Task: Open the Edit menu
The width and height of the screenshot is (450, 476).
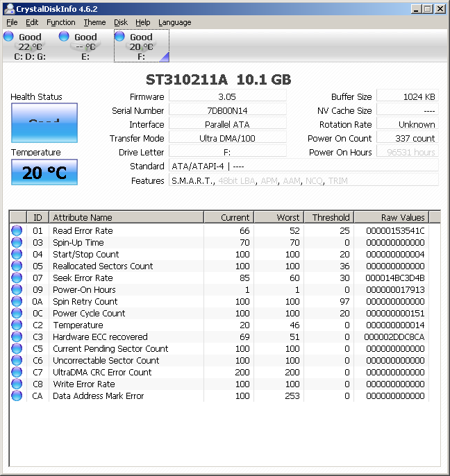Action: (32, 22)
